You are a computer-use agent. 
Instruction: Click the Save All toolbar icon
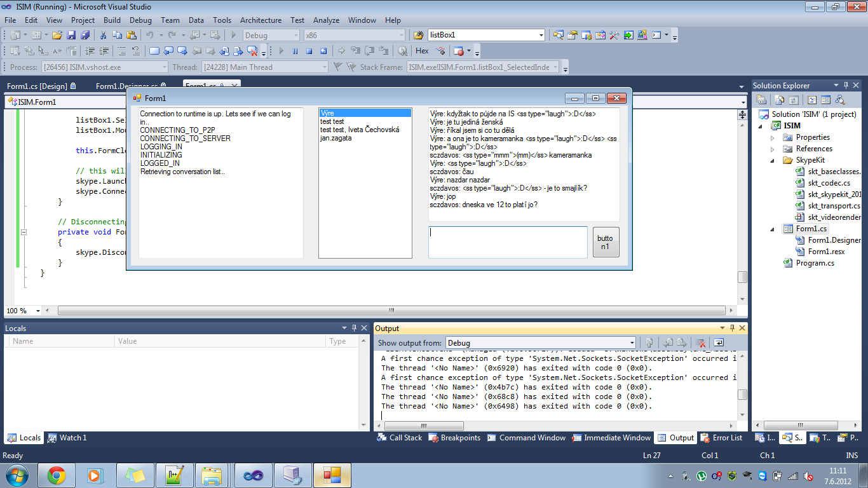pos(85,35)
